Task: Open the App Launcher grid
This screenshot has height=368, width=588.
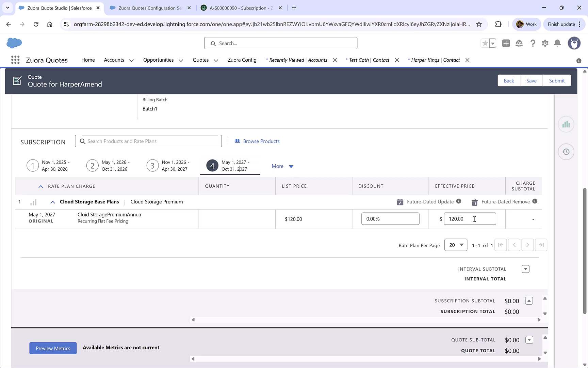Action: pos(15,60)
